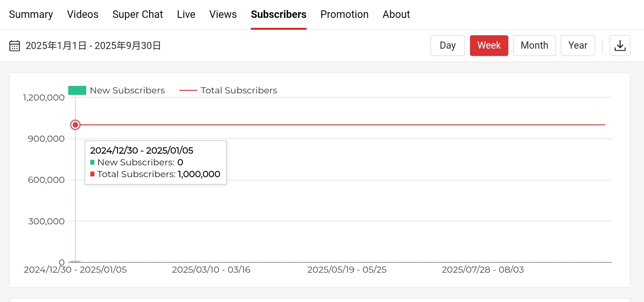
Task: Click the 2025/07/28 - 08/03 axis label
Action: (x=483, y=270)
